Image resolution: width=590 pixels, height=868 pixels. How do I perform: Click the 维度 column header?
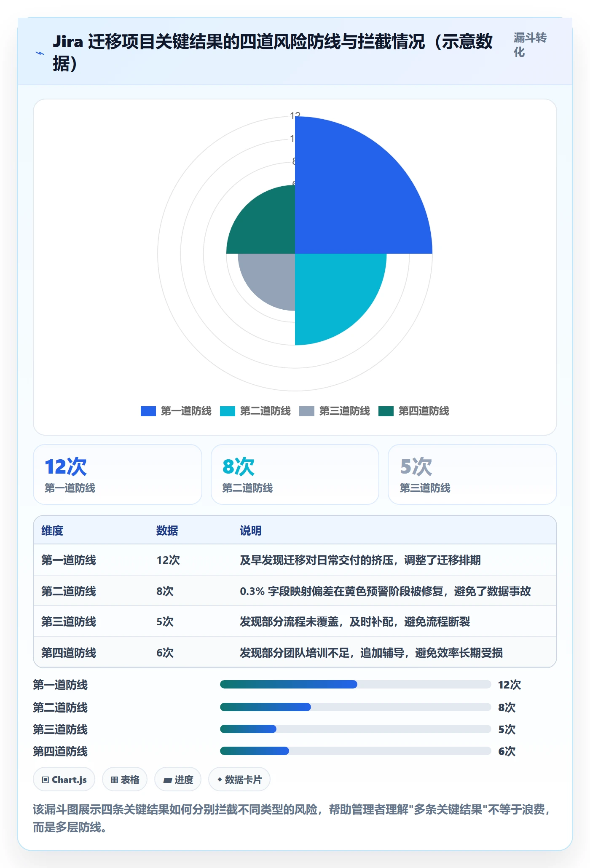click(52, 530)
